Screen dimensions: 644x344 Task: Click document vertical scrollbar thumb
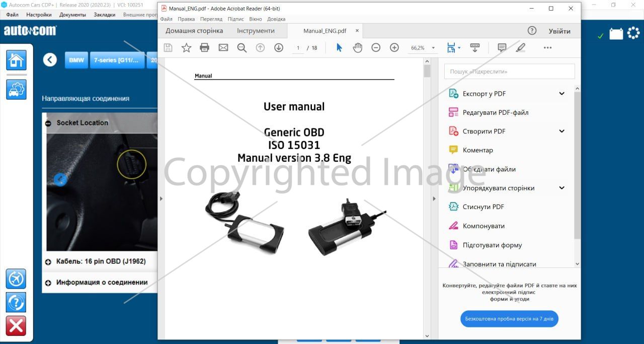427,71
